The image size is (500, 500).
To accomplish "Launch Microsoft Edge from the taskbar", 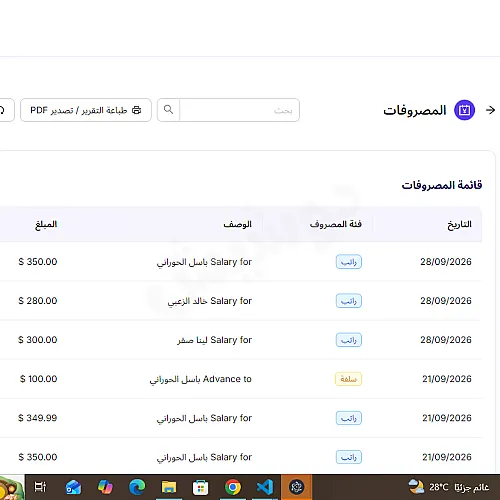I will 137,487.
